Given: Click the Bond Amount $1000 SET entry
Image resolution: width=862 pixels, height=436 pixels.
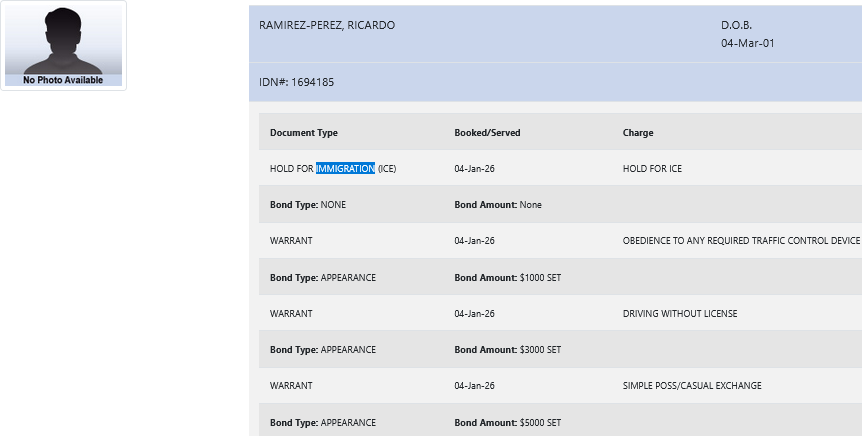Looking at the screenshot, I should pos(507,277).
